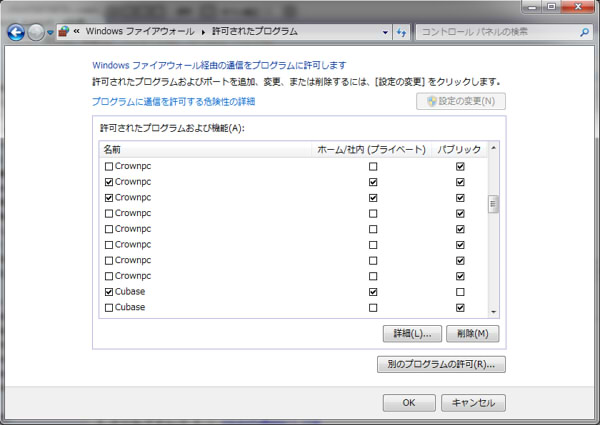The image size is (600, 425).
Task: Navigate to Windows ファイアウォール breadcrumb
Action: tap(140, 31)
